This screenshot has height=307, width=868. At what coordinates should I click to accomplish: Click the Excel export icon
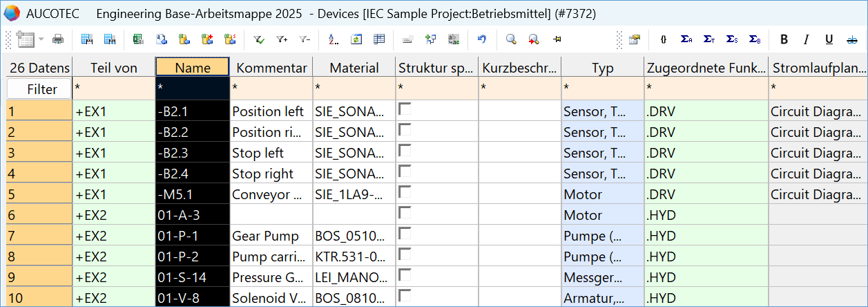click(x=138, y=39)
